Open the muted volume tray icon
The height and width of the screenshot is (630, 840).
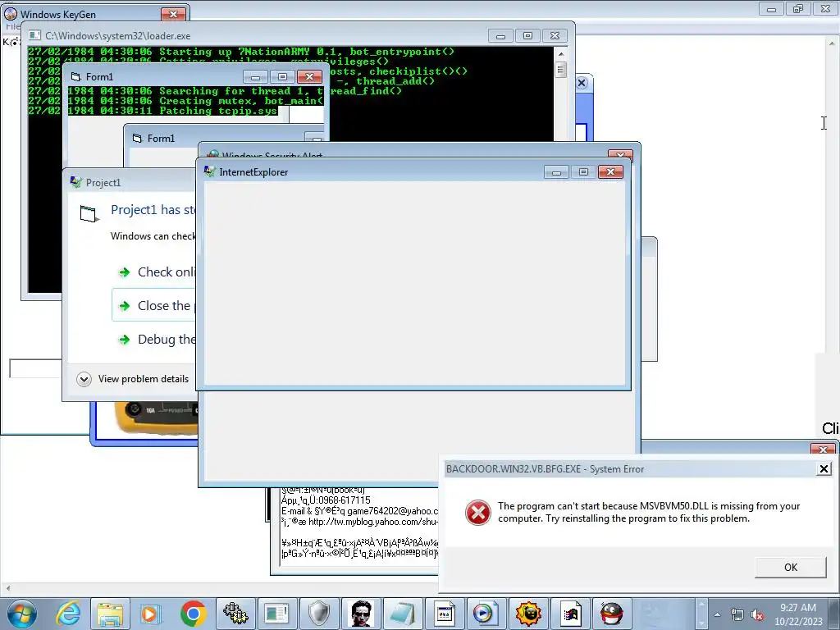(x=757, y=614)
